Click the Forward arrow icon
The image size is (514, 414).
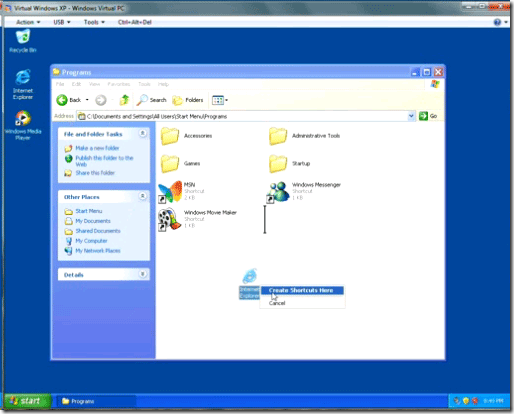101,100
